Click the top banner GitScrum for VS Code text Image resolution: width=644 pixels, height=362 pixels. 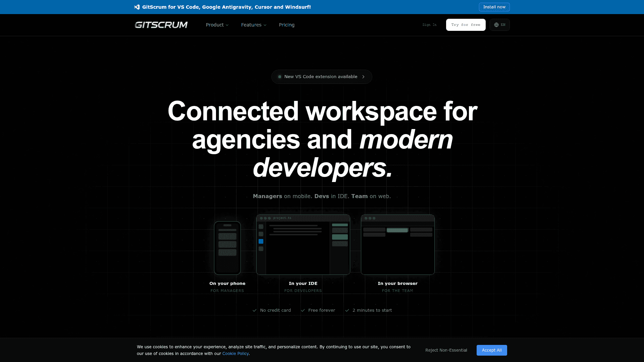[x=226, y=7]
